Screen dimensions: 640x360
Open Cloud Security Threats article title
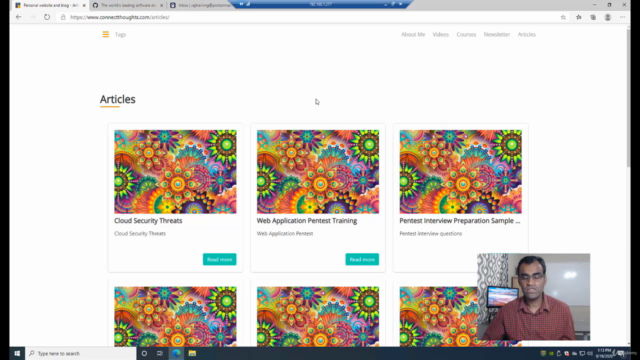tap(148, 220)
